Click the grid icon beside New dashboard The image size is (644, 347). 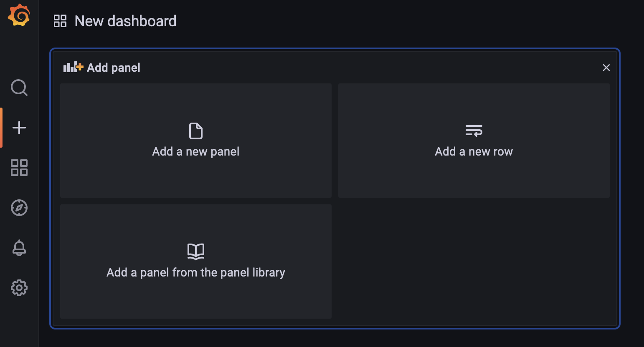tap(60, 21)
